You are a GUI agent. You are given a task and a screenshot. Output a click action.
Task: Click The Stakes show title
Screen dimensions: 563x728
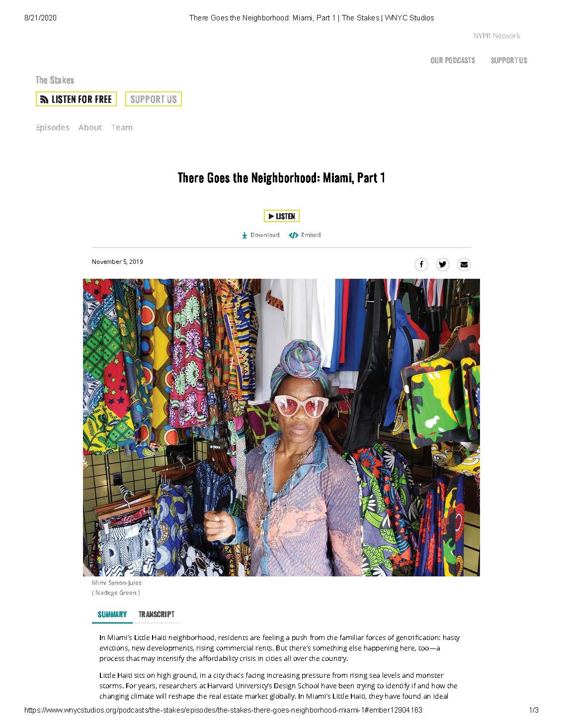(55, 80)
